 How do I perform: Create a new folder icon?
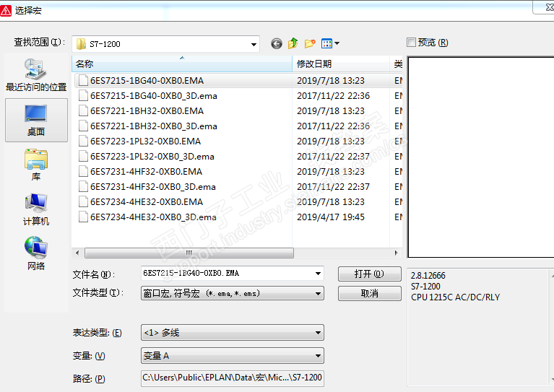[x=310, y=43]
